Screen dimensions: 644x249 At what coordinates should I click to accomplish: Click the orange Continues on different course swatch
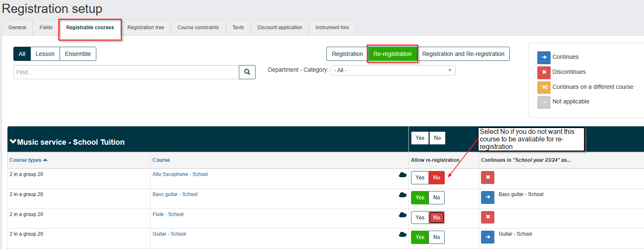pyautogui.click(x=544, y=87)
